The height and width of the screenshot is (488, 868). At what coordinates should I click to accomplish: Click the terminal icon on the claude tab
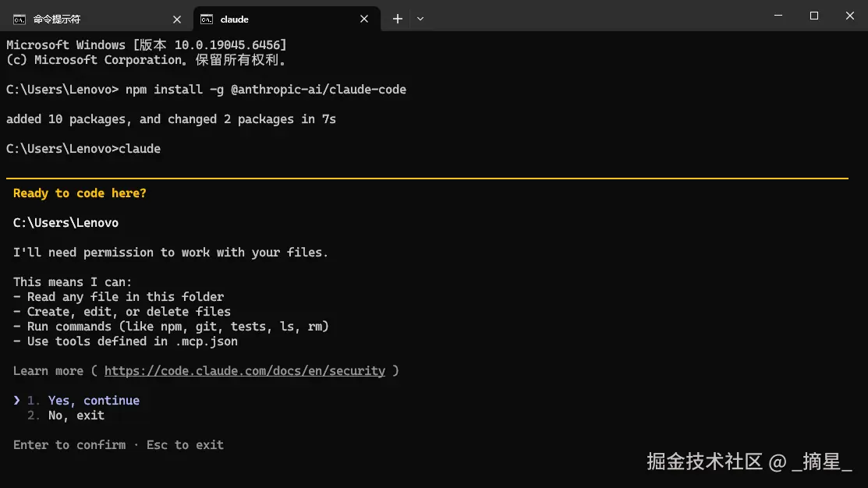tap(207, 19)
